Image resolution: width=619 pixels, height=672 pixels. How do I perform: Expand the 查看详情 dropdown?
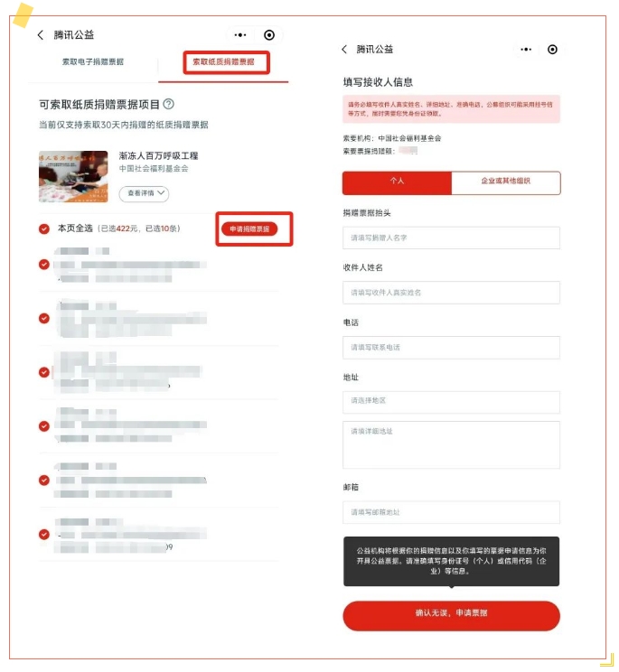coord(144,193)
